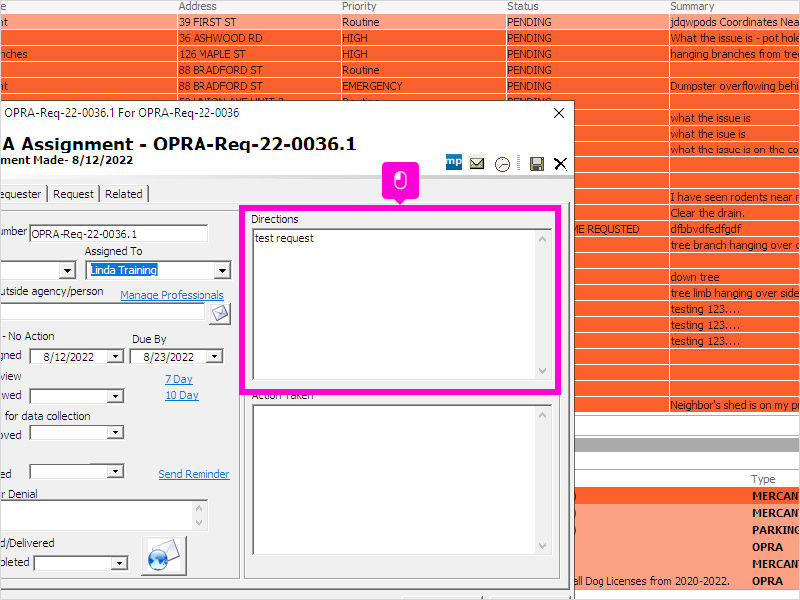Image resolution: width=800 pixels, height=600 pixels.
Task: Switch to the Related tab
Action: click(x=124, y=194)
